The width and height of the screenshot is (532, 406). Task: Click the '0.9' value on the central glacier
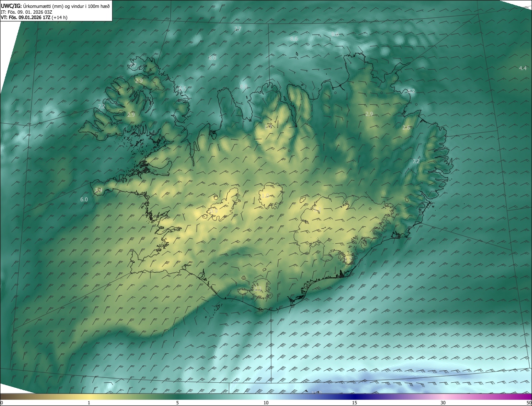pyautogui.click(x=214, y=211)
